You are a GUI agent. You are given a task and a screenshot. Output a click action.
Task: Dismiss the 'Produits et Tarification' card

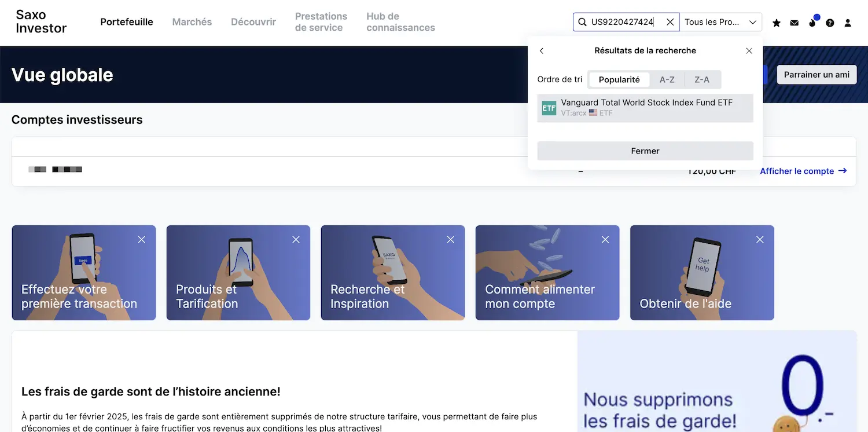point(296,239)
